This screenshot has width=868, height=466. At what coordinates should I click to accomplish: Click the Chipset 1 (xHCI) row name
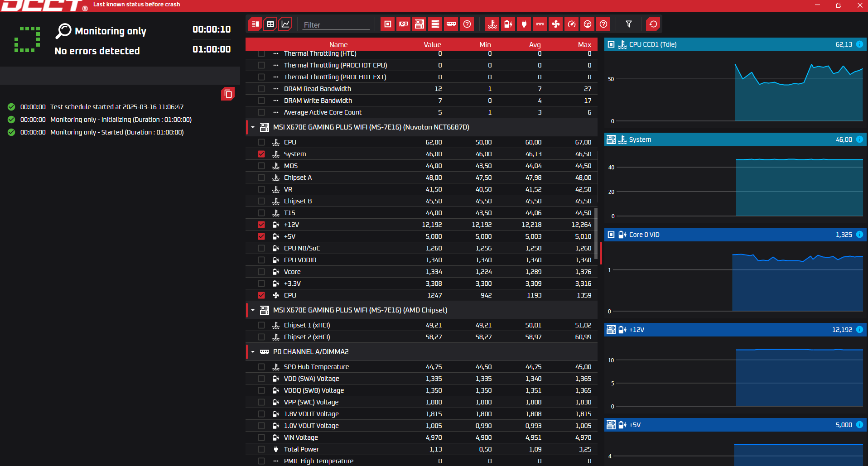pyautogui.click(x=307, y=325)
